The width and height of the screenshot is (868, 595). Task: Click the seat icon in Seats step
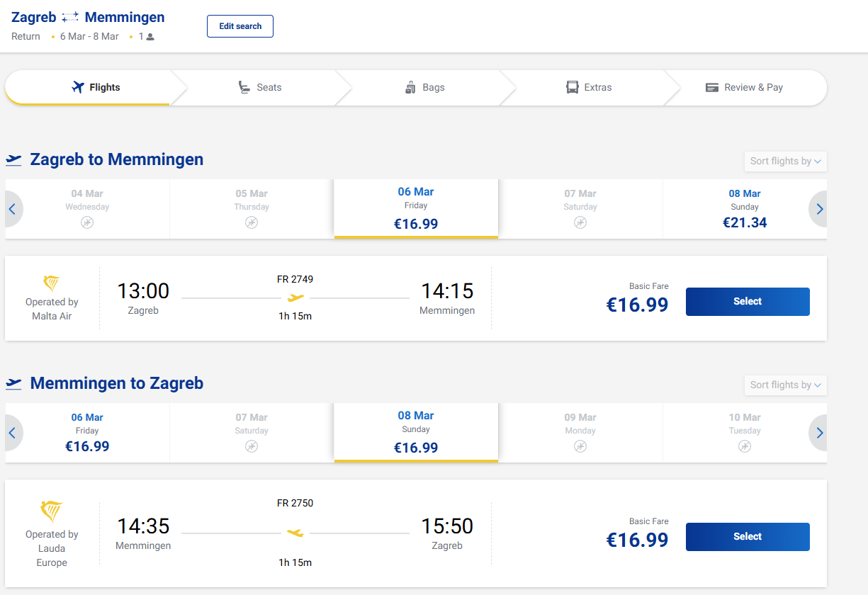244,88
